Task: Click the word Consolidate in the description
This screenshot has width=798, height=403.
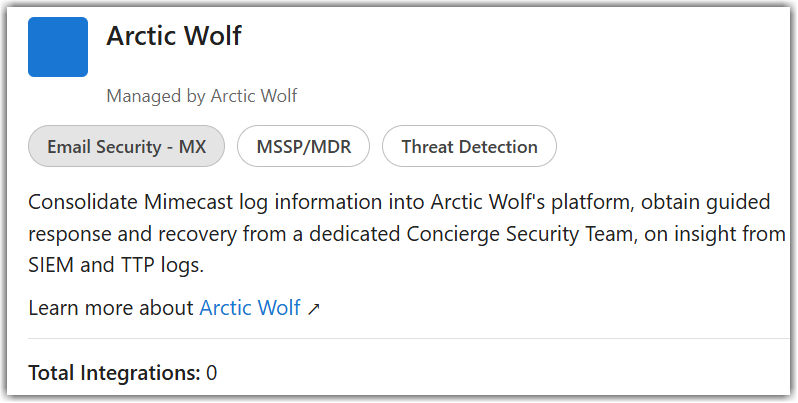Action: 81,203
